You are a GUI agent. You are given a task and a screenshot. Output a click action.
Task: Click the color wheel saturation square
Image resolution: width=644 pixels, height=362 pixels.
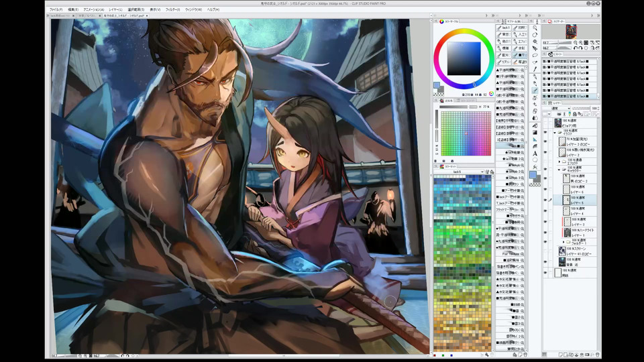pyautogui.click(x=464, y=58)
